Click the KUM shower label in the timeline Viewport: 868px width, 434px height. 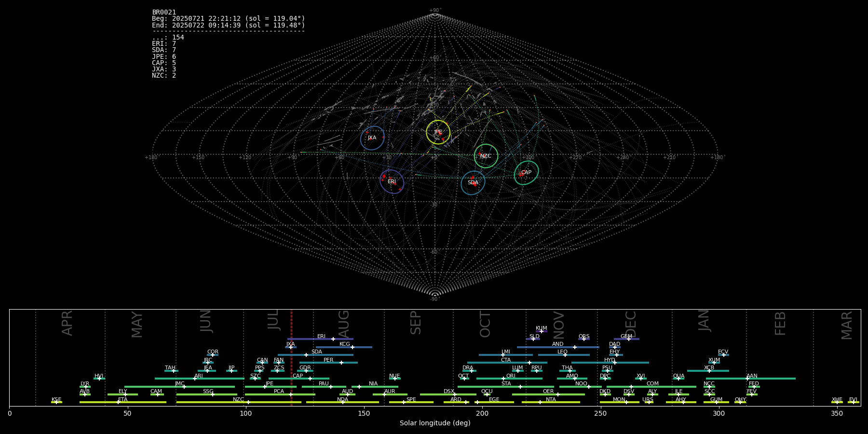pos(542,328)
